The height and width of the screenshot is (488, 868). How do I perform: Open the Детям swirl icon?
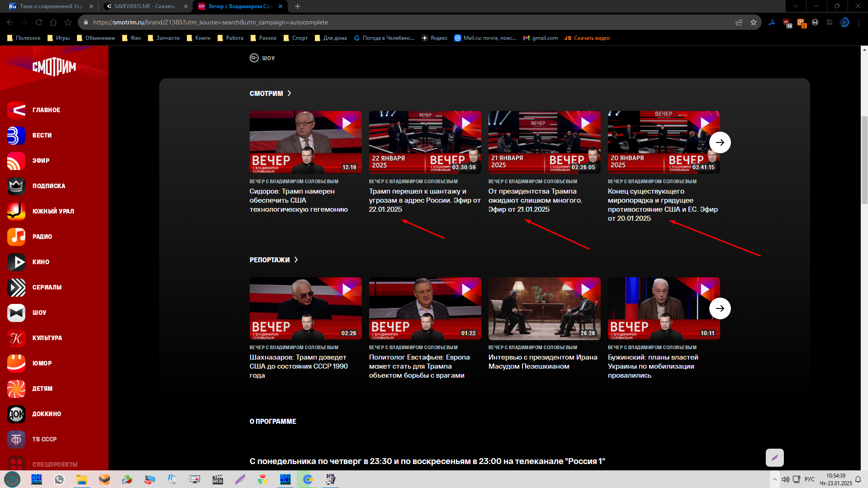(16, 389)
